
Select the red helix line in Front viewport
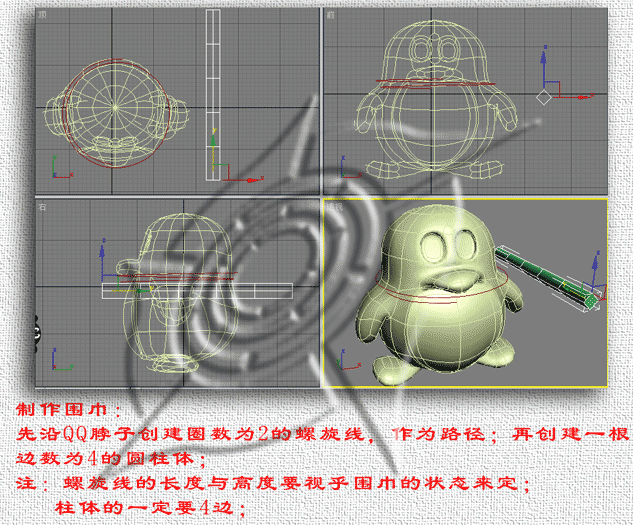[435, 84]
